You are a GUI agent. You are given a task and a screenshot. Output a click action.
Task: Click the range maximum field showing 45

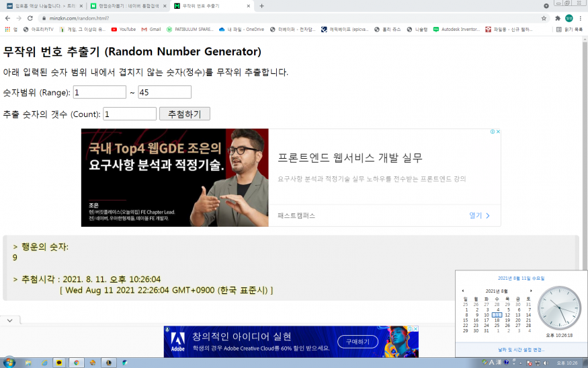[x=165, y=92]
